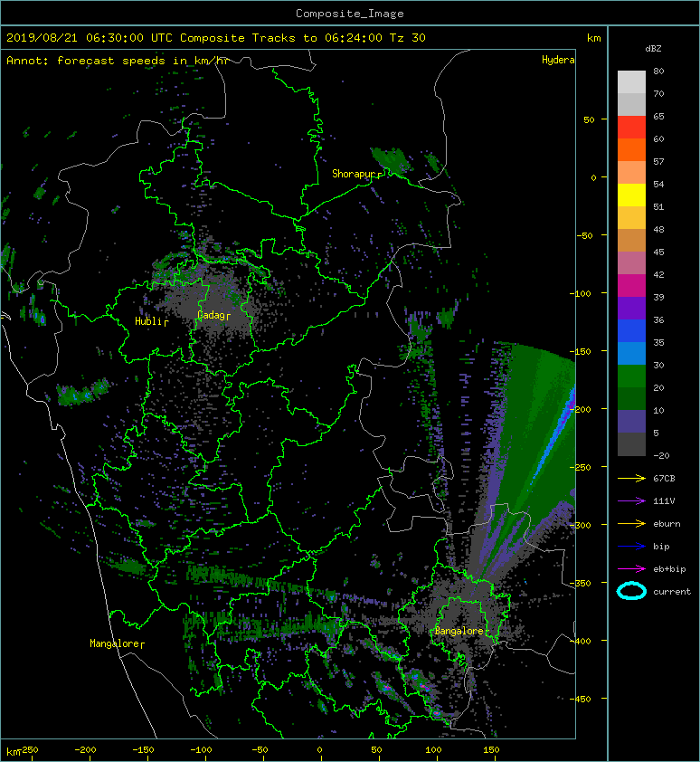Click the 'Annot: forecast speeds in km/hr' annotation
Screen dimensions: 700x762
click(118, 61)
